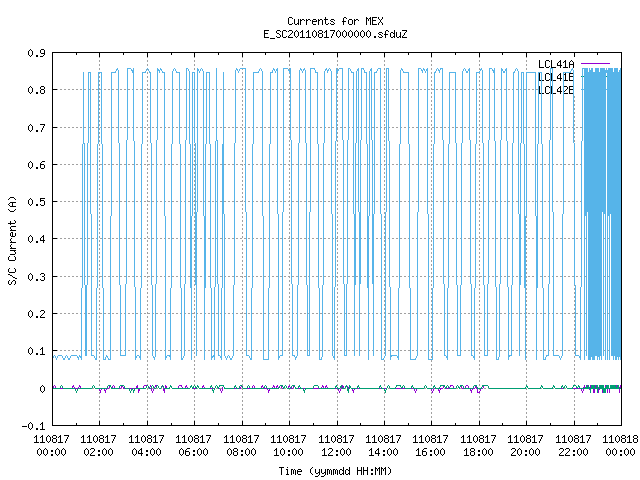Viewport: 640px width, 480px height.
Task: Click the dense blue block after 22:00
Action: pyautogui.click(x=602, y=214)
